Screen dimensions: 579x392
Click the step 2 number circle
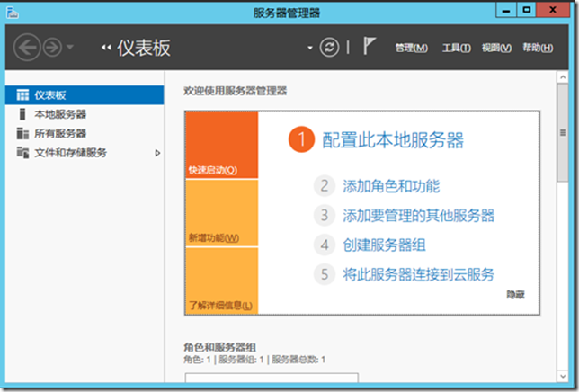(325, 186)
